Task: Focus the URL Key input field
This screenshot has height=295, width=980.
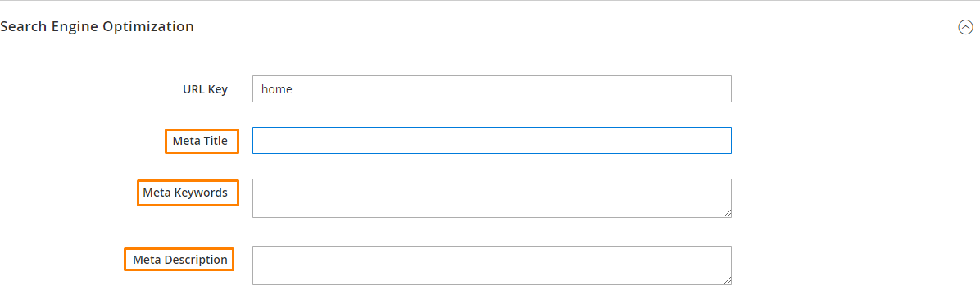Action: [x=492, y=89]
